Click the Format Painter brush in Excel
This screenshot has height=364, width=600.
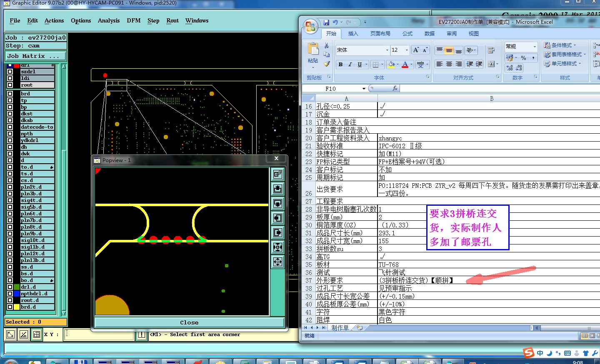coord(327,64)
